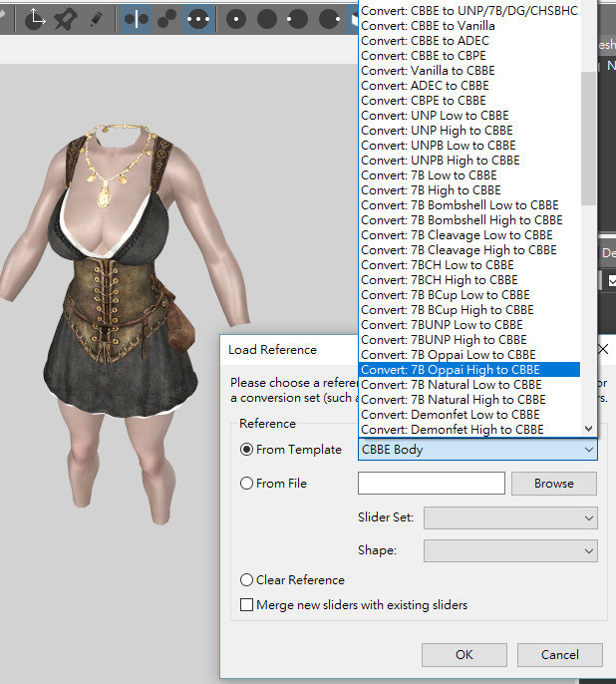
Task: Select Convert: 7B Bombshell Low to CBBE
Action: click(469, 205)
